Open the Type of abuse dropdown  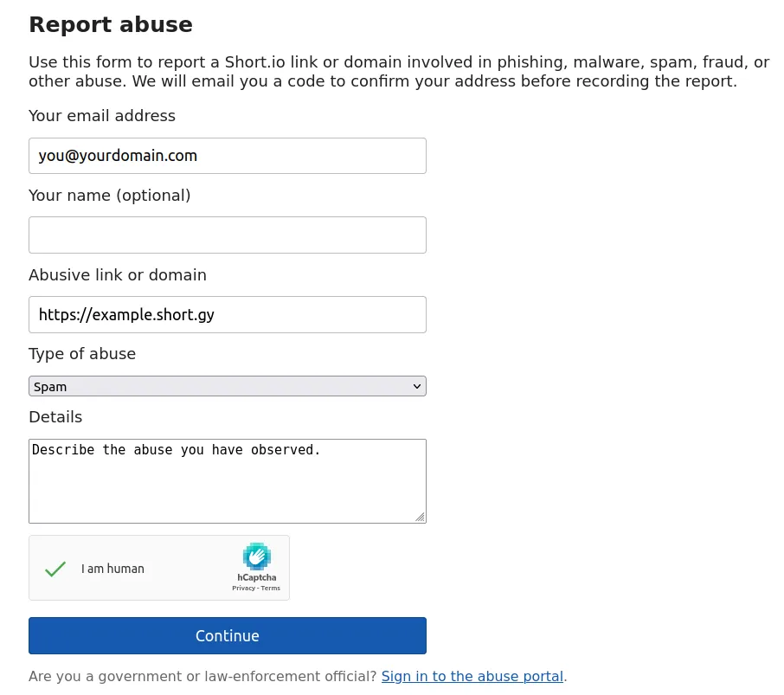(x=228, y=386)
